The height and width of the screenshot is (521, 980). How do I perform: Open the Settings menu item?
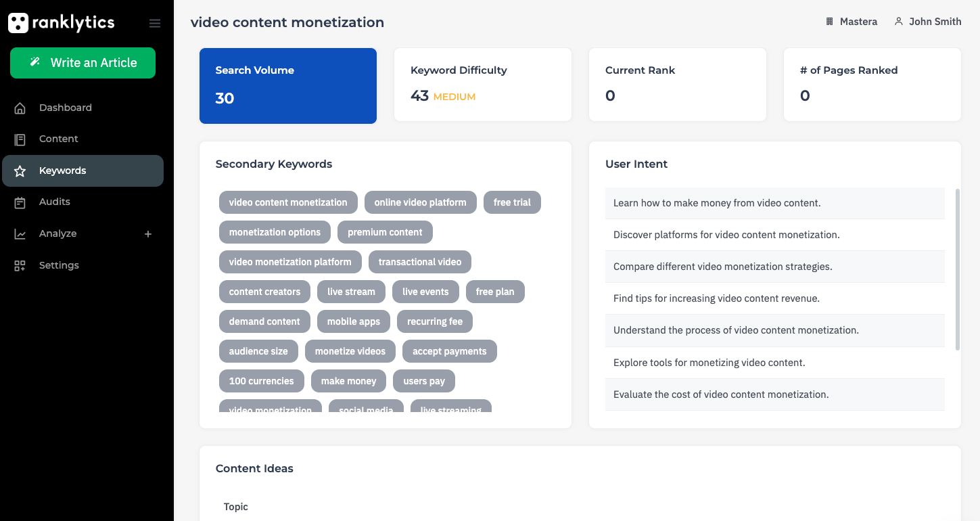pyautogui.click(x=59, y=265)
